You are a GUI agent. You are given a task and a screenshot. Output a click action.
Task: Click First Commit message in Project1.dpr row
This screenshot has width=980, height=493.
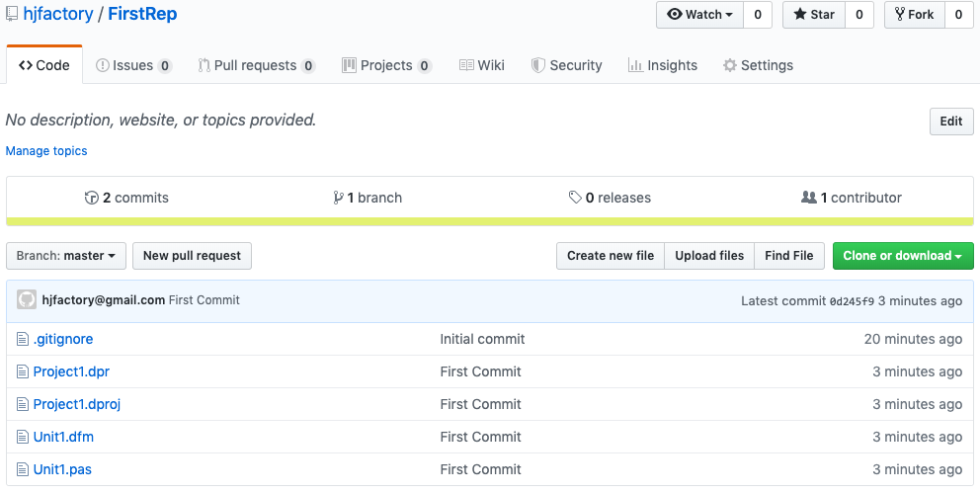click(481, 371)
